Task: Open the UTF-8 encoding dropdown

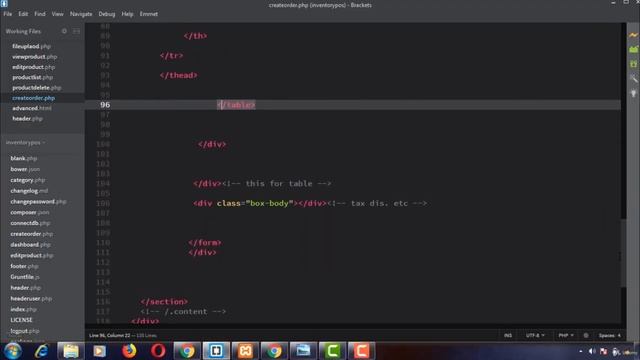Action: (535, 336)
